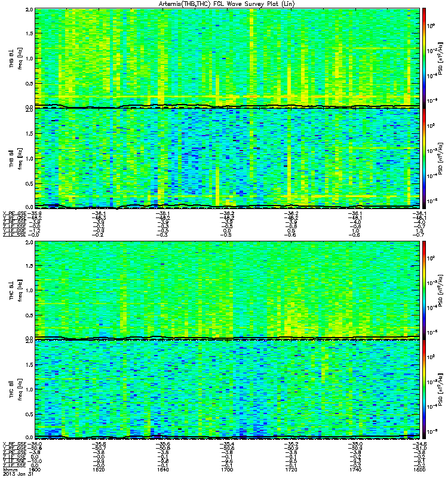Click the '1700' time tick label

pos(227,470)
